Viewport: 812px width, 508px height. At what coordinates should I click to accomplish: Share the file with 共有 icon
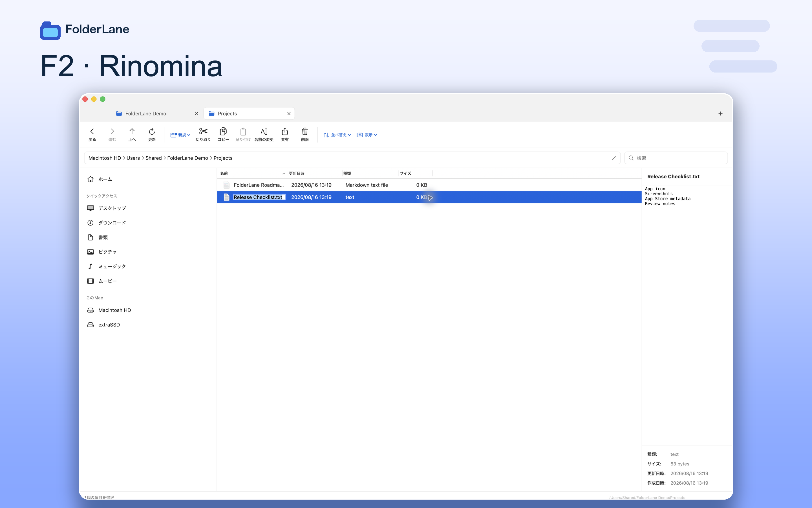click(284, 134)
